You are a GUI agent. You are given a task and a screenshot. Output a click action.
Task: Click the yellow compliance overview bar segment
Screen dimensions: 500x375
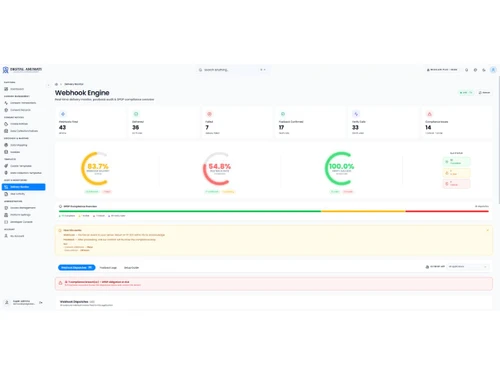click(x=363, y=211)
